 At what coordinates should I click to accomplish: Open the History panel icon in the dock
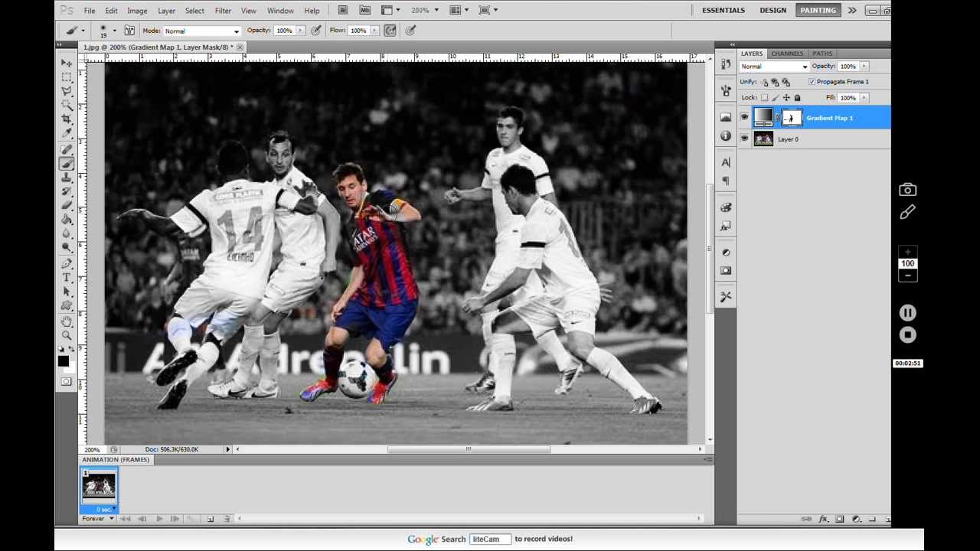[726, 64]
